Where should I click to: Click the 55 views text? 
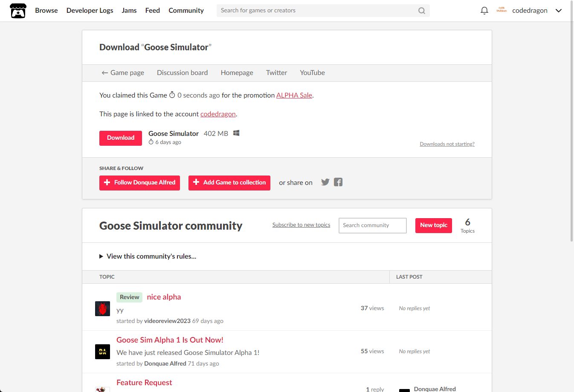pyautogui.click(x=372, y=351)
